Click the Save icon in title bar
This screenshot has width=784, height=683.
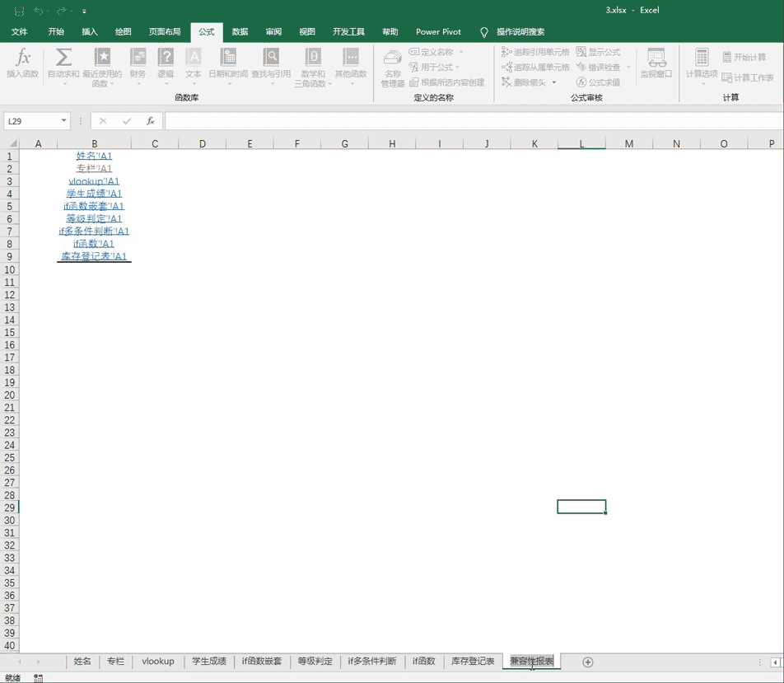pyautogui.click(x=19, y=11)
